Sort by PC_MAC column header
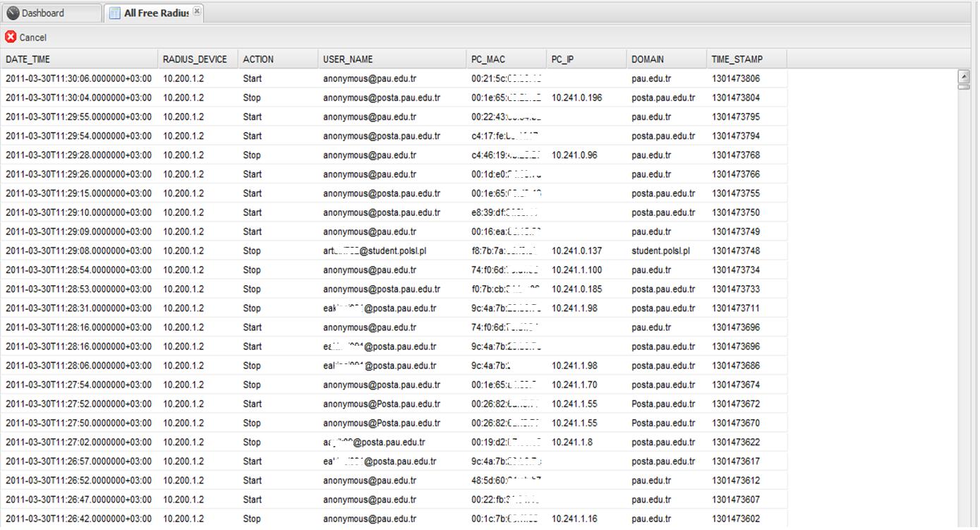 point(507,59)
